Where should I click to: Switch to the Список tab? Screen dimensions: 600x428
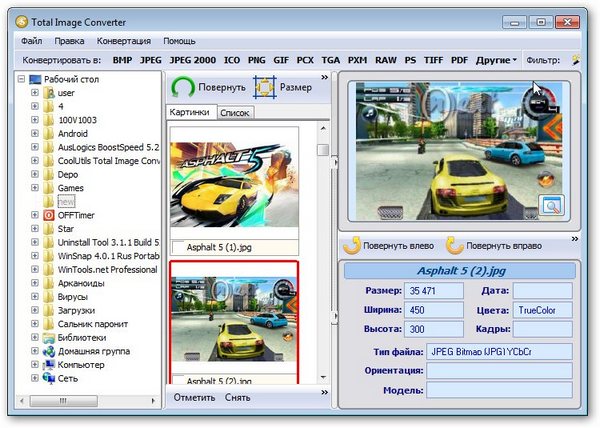234,114
